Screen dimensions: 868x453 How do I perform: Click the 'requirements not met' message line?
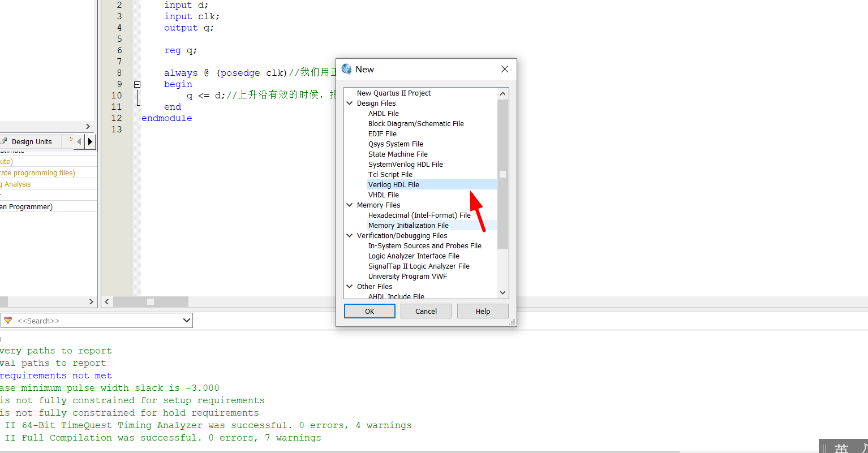click(x=56, y=376)
